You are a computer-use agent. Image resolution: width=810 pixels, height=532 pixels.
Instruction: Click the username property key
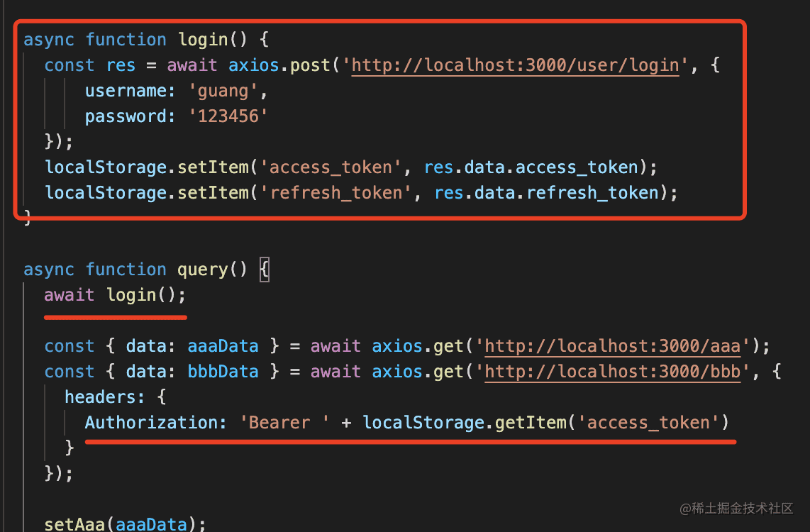coord(126,91)
